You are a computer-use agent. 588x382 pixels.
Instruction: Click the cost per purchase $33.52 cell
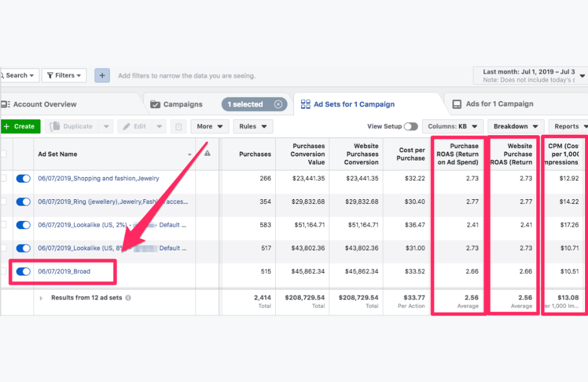click(x=415, y=272)
